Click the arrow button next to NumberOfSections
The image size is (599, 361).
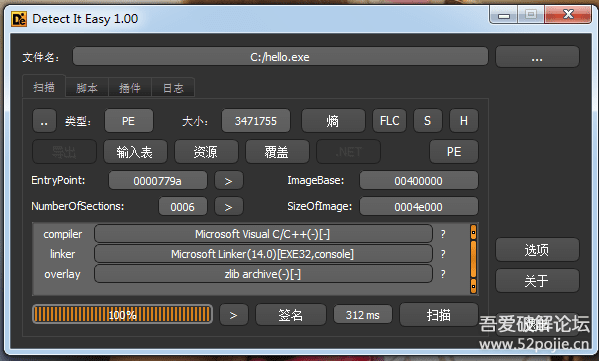point(228,206)
